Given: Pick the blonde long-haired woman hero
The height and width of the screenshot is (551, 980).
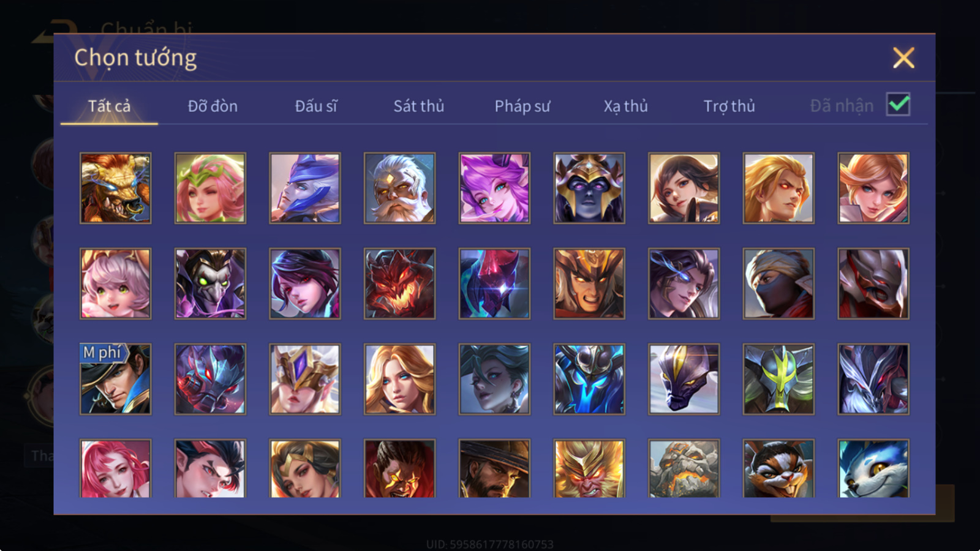Looking at the screenshot, I should pyautogui.click(x=399, y=379).
